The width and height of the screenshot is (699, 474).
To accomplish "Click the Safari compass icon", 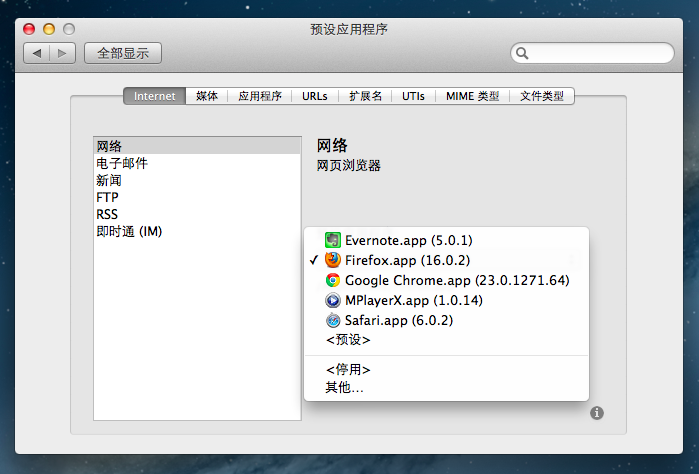I will pos(333,320).
